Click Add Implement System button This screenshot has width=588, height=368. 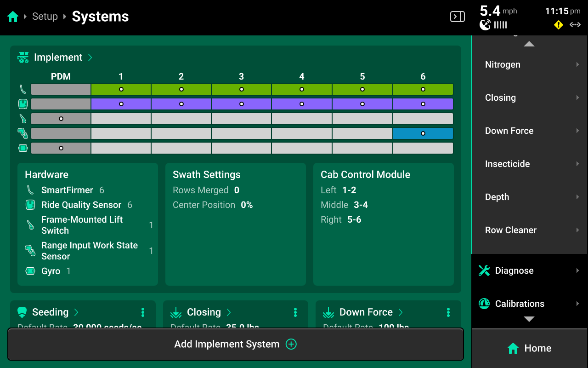coord(236,344)
